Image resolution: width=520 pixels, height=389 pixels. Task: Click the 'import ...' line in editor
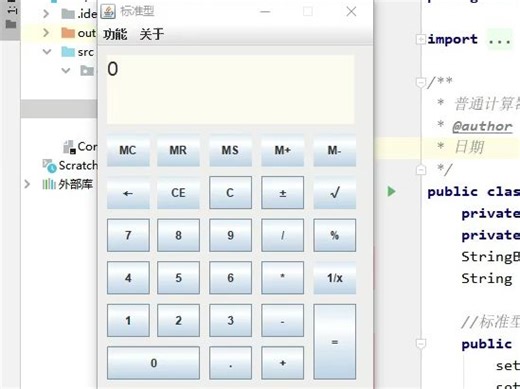(x=469, y=39)
